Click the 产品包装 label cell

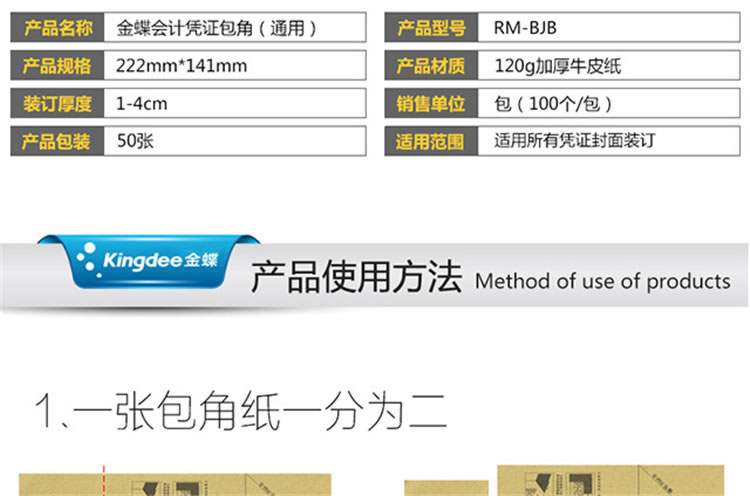click(x=57, y=141)
